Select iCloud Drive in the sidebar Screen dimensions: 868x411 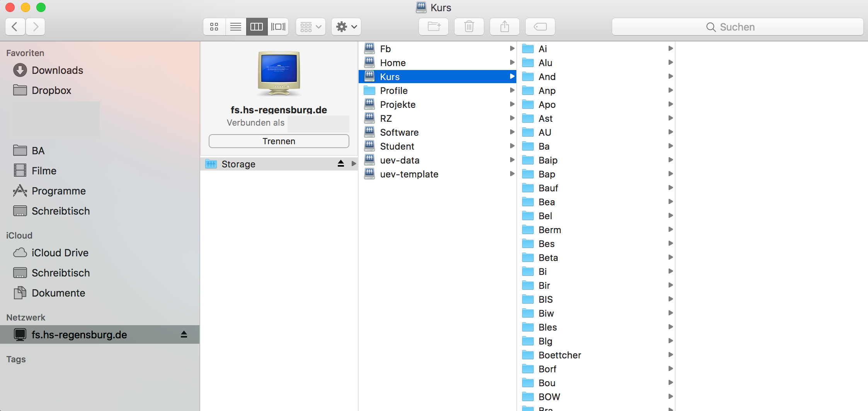[60, 253]
